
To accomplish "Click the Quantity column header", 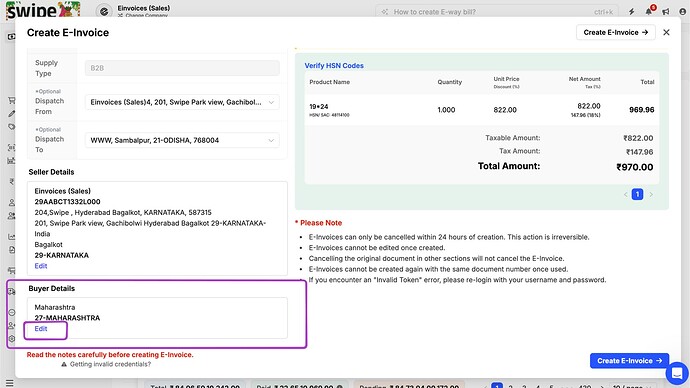I will 450,82.
